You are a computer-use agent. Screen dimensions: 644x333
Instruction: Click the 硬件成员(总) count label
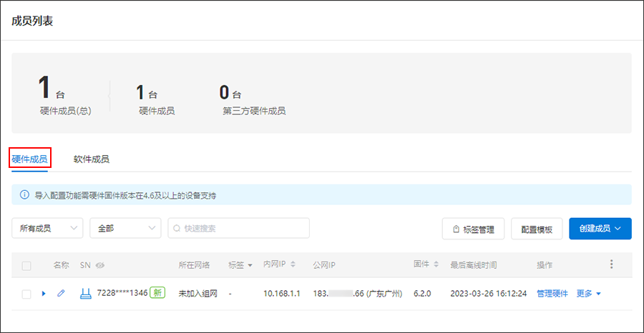[x=66, y=111]
